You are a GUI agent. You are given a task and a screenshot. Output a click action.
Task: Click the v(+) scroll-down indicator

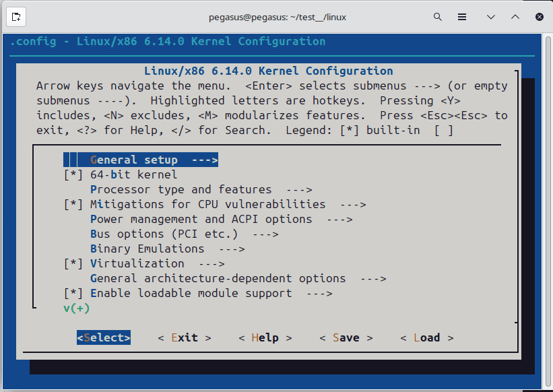coord(76,308)
